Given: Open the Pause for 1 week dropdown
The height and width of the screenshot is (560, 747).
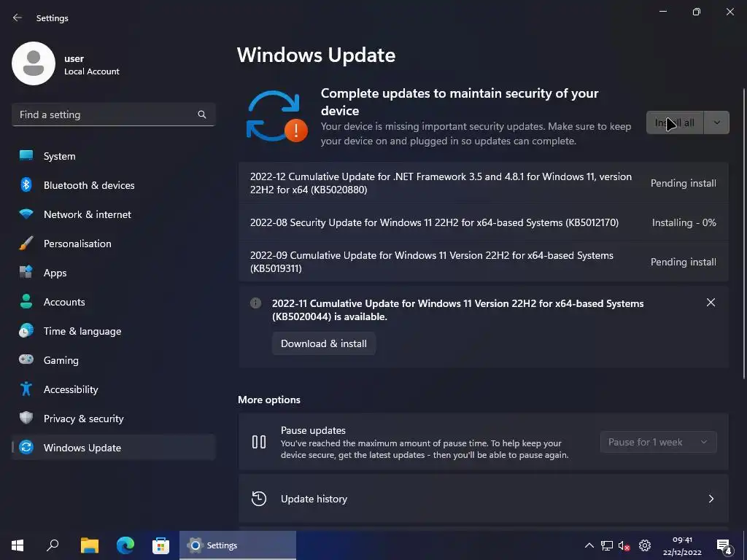Looking at the screenshot, I should pos(658,442).
